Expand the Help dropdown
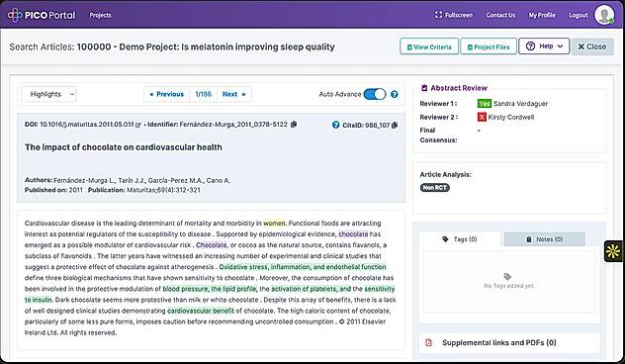The image size is (625, 364). (x=544, y=46)
